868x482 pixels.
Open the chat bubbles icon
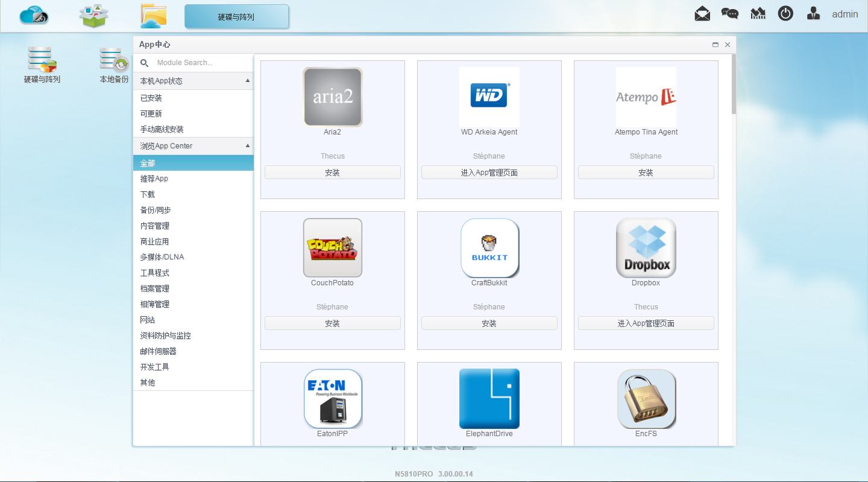(730, 14)
